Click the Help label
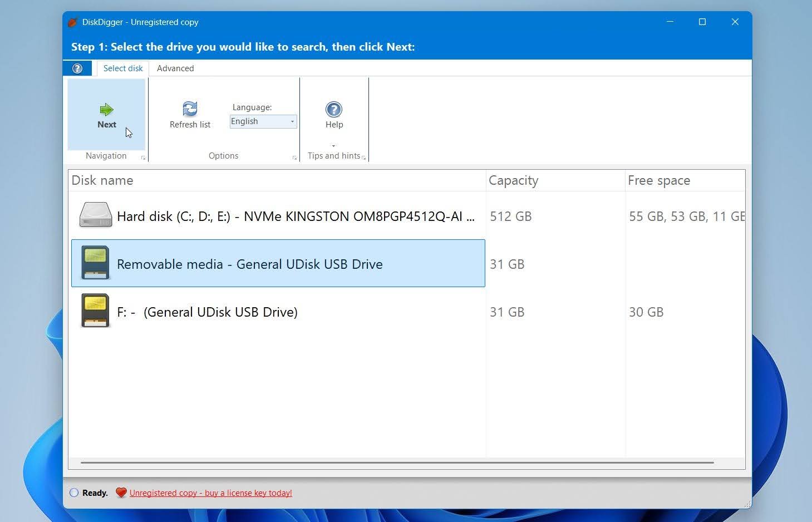Image resolution: width=812 pixels, height=522 pixels. (334, 125)
